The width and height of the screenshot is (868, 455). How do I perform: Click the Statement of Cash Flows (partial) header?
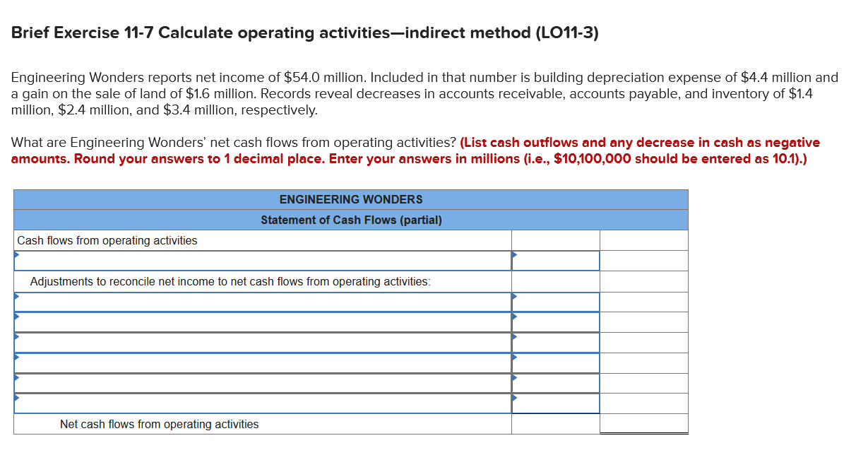click(x=351, y=220)
